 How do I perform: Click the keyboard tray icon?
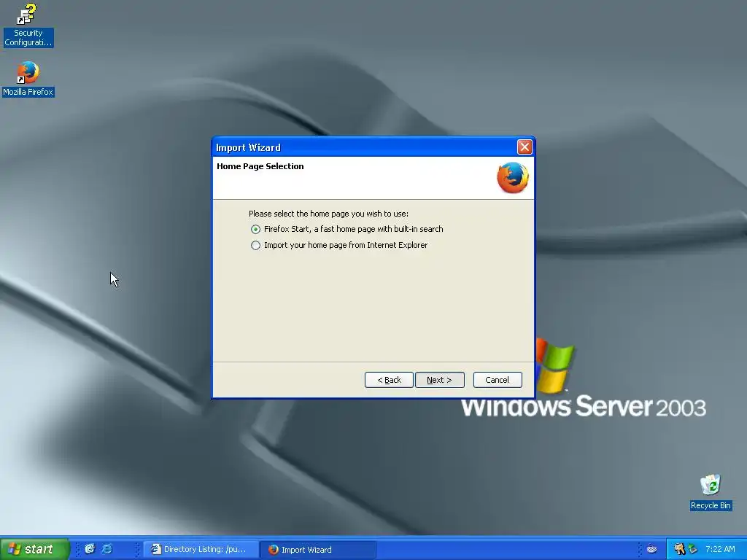click(651, 550)
